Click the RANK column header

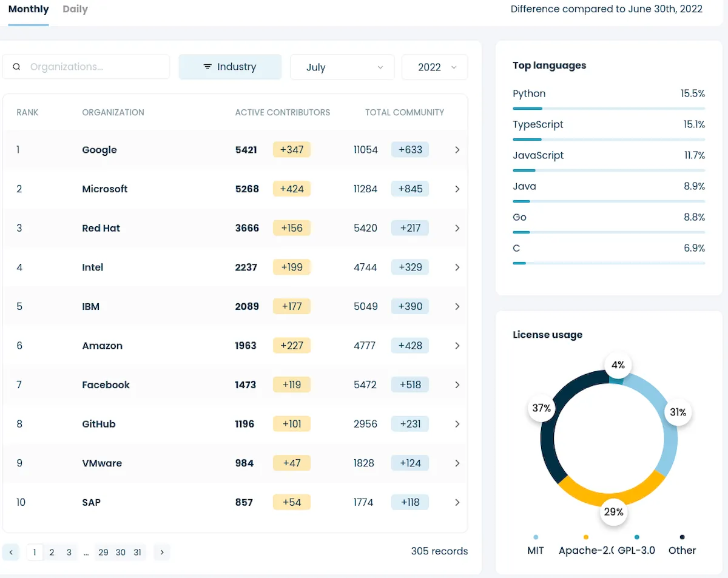pos(27,113)
